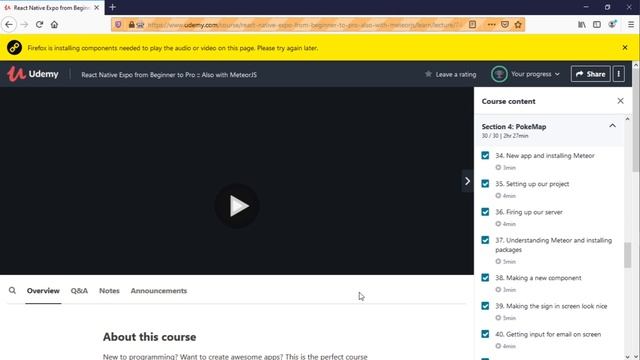Open the Firefox library icon
640x360 pixels.
pyautogui.click(x=582, y=24)
